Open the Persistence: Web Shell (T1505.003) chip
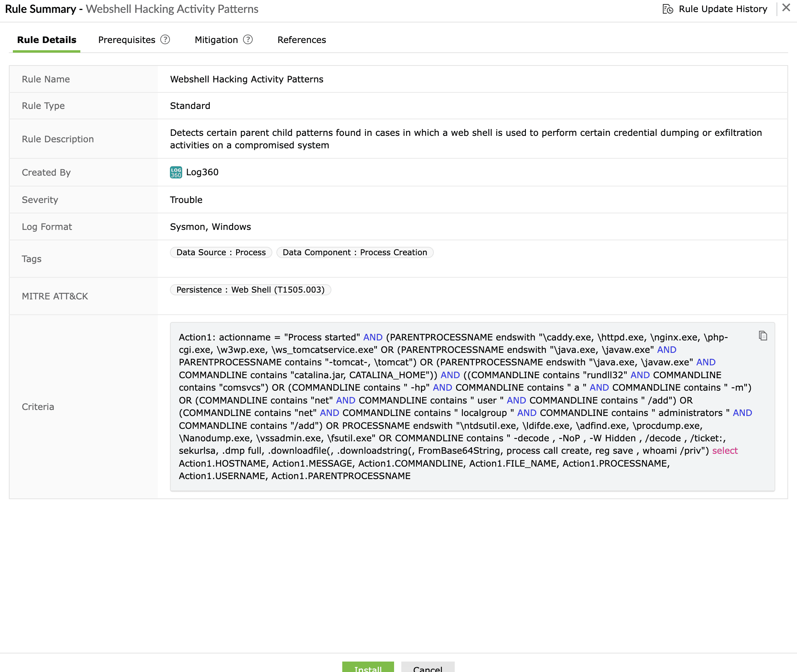Screen dimensions: 797x672 point(250,289)
